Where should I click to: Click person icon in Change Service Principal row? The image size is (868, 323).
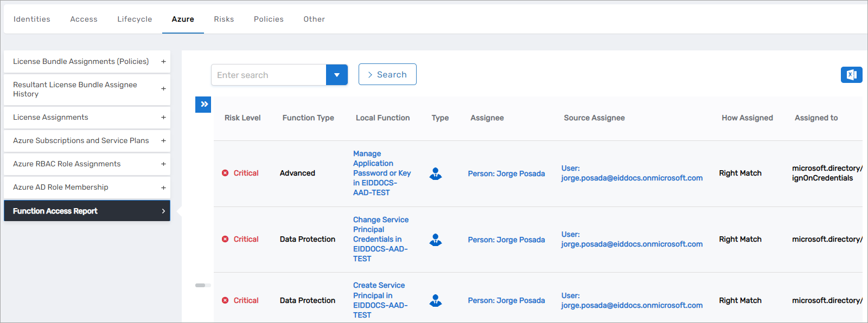pyautogui.click(x=435, y=240)
